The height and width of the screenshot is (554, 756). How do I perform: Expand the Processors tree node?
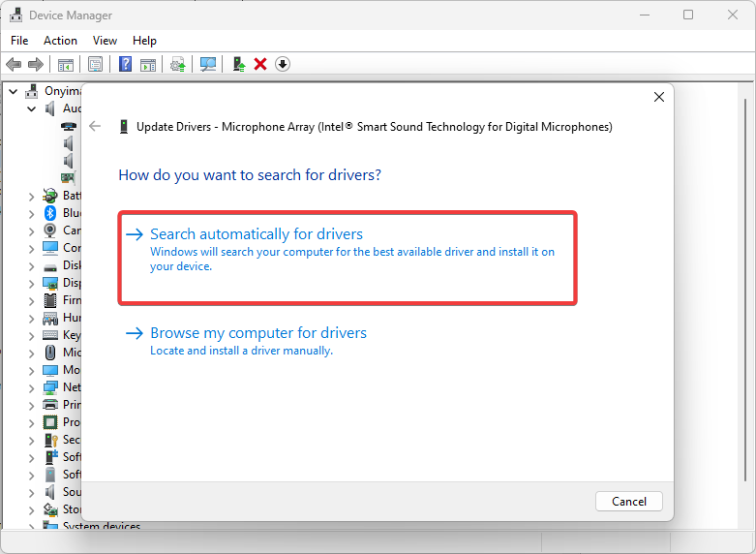click(x=31, y=422)
